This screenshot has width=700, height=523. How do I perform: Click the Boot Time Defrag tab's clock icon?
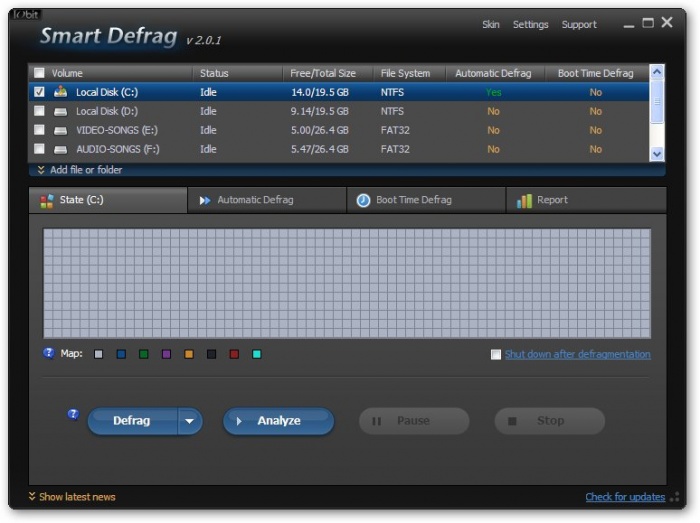[363, 200]
